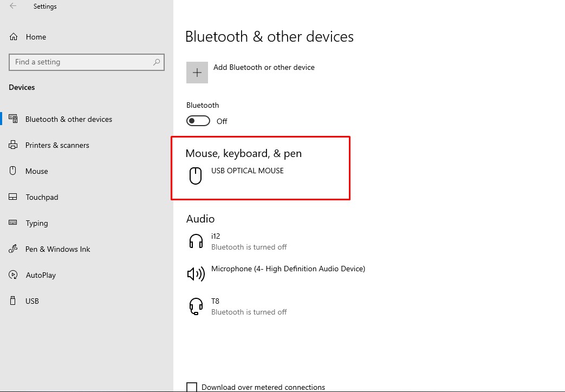Click the Microphone speaker icon
Screen dimensions: 565x392
tap(196, 274)
